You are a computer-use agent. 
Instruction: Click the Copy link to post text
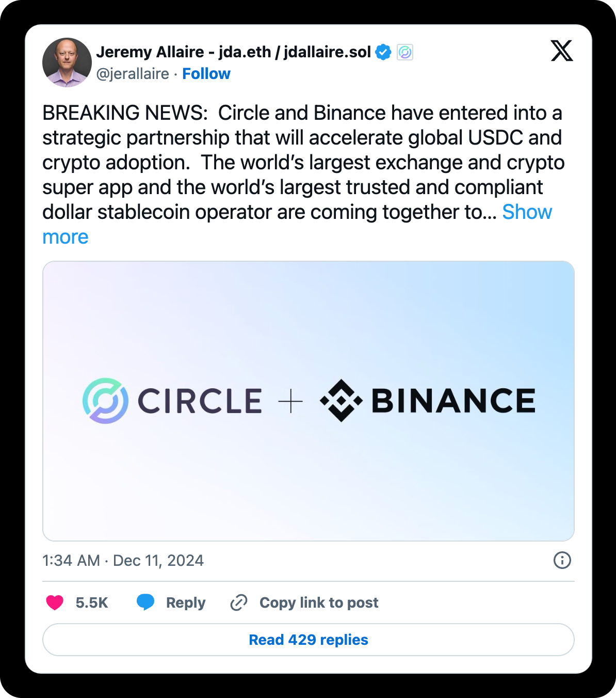319,602
